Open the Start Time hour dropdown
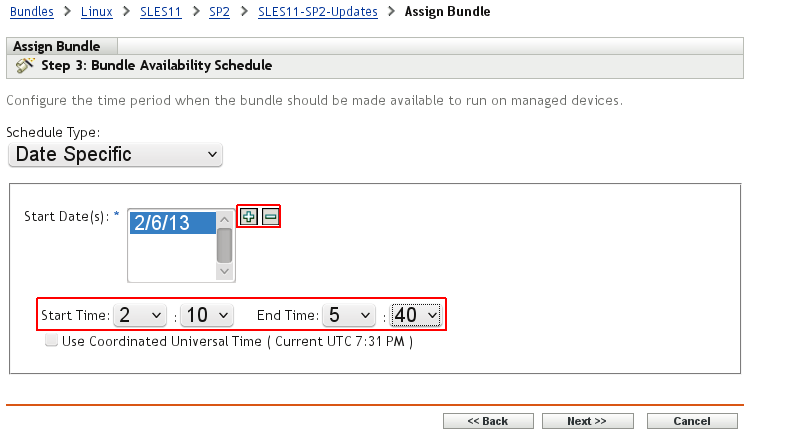800x440 pixels. 140,315
